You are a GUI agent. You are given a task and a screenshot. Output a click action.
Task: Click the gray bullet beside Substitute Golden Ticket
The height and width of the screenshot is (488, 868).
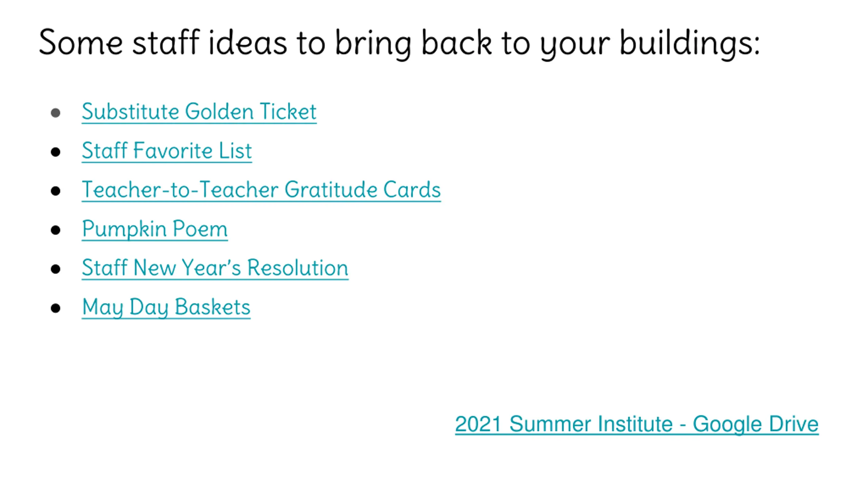(56, 113)
